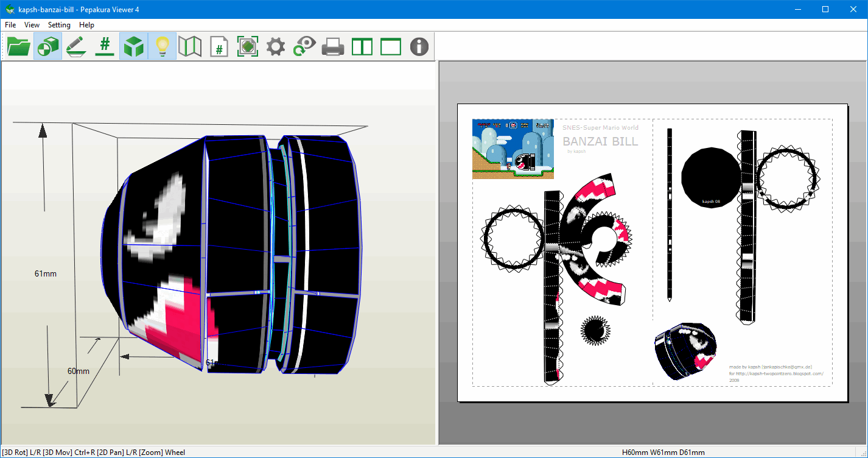Click the pencil edge display icon

click(76, 46)
